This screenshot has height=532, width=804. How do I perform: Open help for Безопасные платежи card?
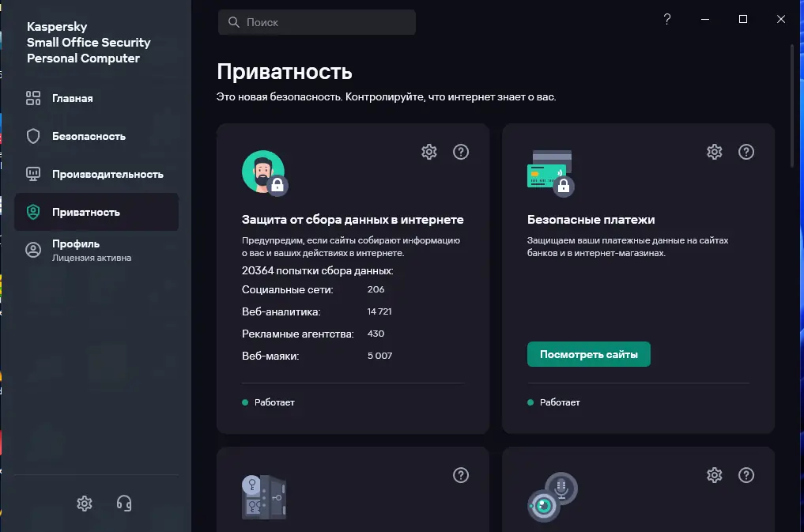coord(746,152)
